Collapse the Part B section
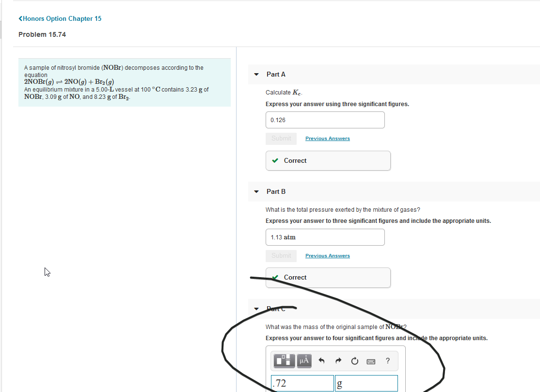The image size is (540, 392). click(x=256, y=191)
